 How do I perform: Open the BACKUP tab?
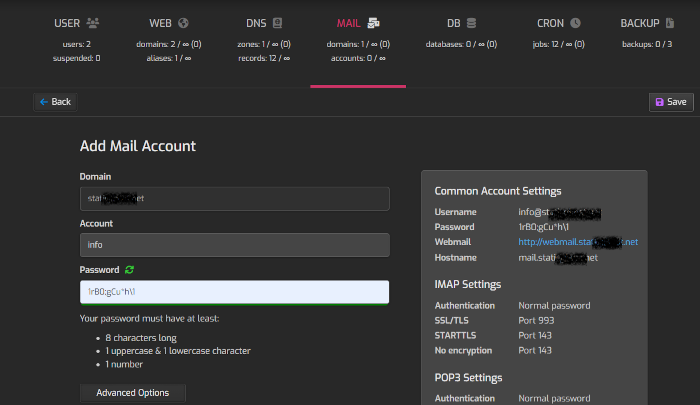point(640,22)
